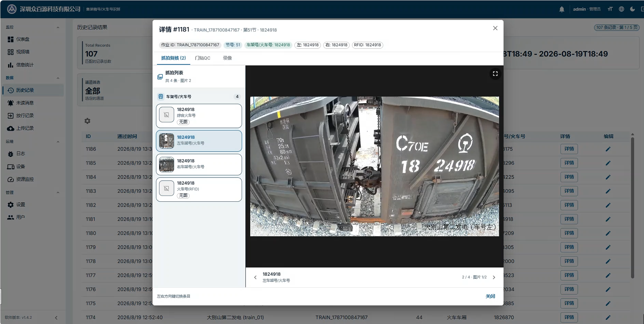
Task: Open 日志 logs in sidebar
Action: pyautogui.click(x=33, y=154)
